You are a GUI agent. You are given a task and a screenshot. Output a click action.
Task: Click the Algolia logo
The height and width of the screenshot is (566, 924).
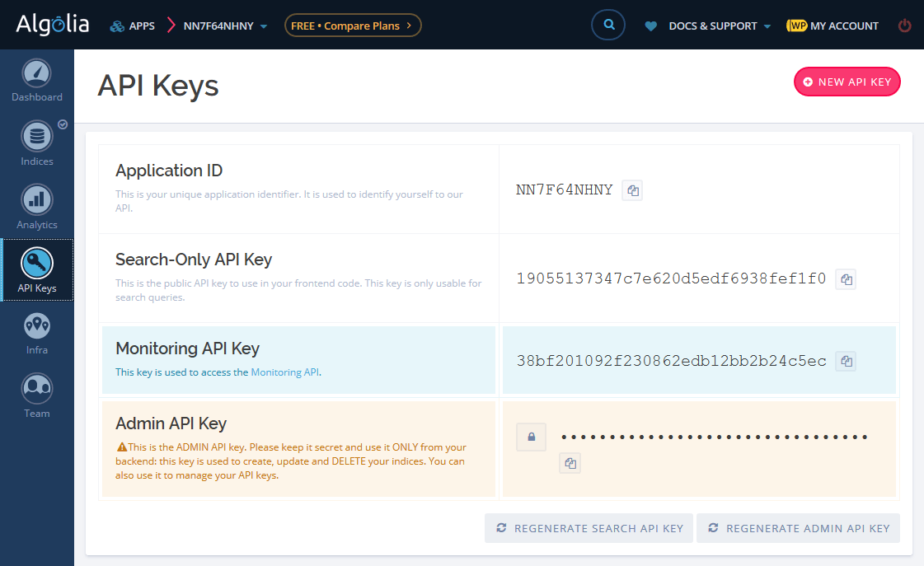coord(53,25)
